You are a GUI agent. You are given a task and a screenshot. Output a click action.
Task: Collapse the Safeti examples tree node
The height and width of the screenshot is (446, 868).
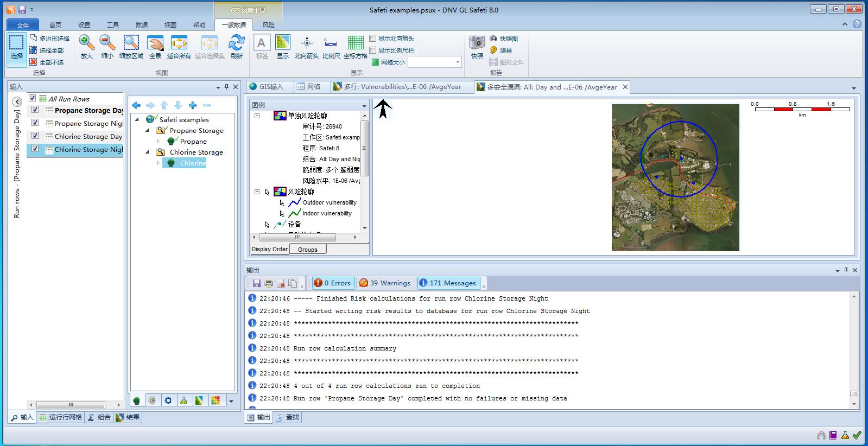(137, 119)
